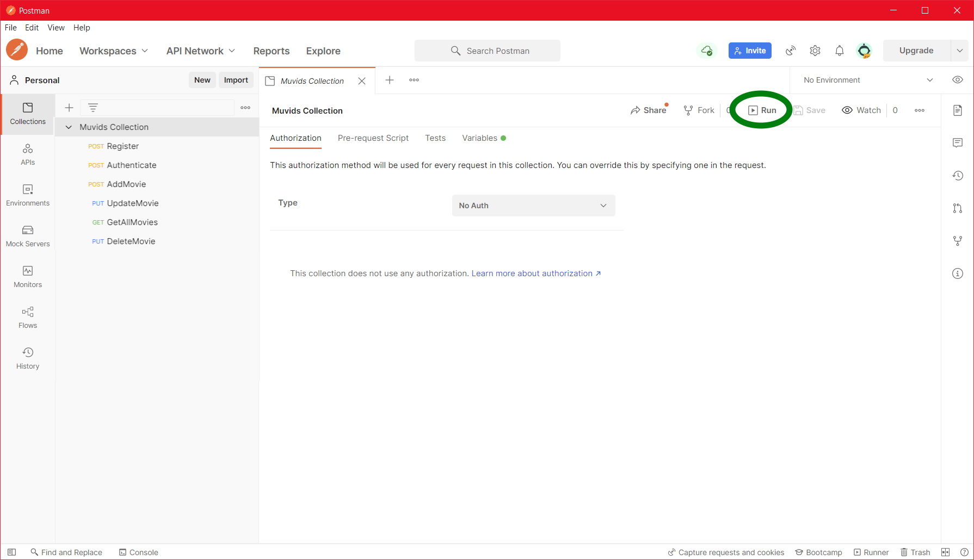
Task: Open the Collection info icon in right sidebar
Action: click(x=958, y=273)
